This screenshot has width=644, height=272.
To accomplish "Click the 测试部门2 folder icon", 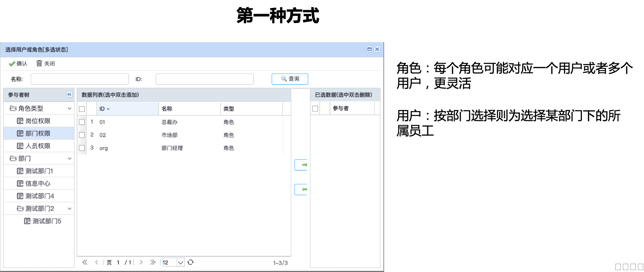I will point(20,209).
